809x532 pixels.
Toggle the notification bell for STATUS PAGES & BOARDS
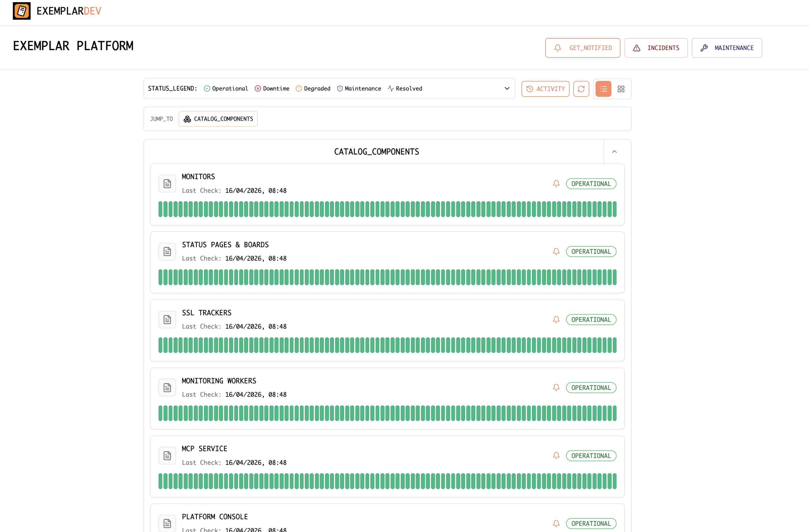[556, 251]
